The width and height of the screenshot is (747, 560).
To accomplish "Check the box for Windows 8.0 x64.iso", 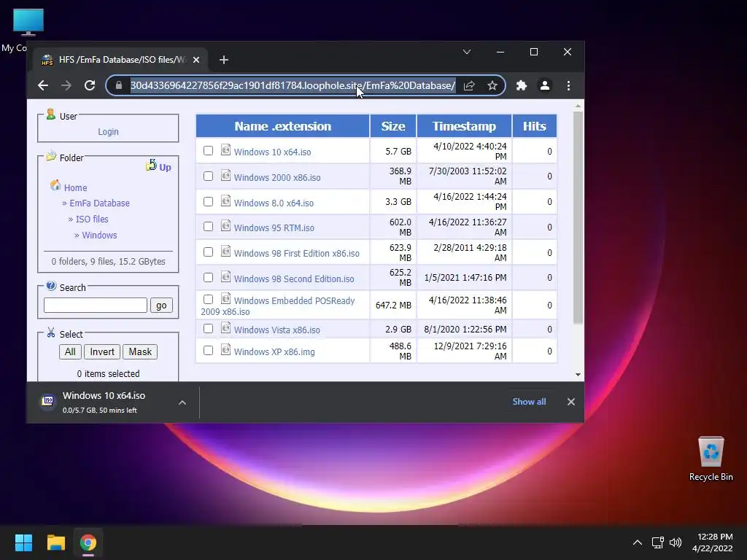I will click(x=208, y=201).
